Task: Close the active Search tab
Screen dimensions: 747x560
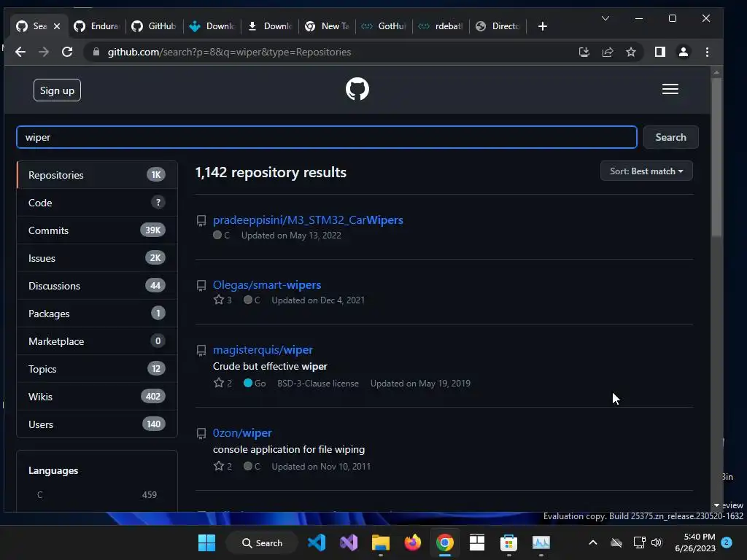Action: tap(57, 26)
